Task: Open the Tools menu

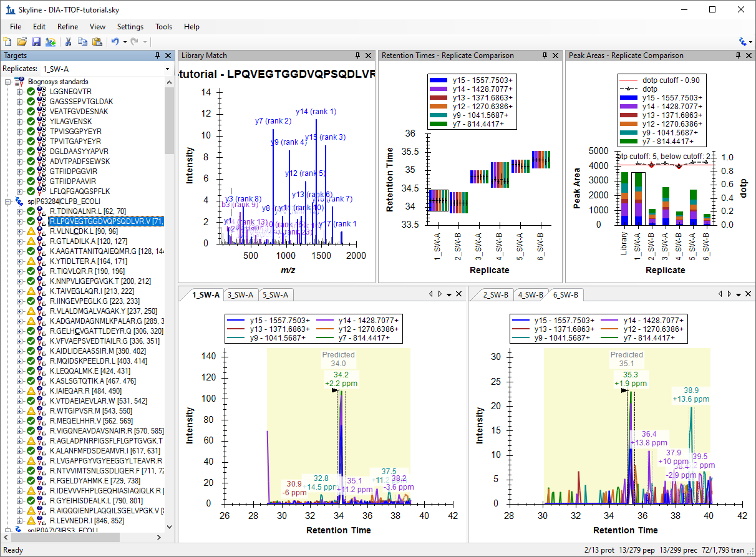Action: [164, 27]
